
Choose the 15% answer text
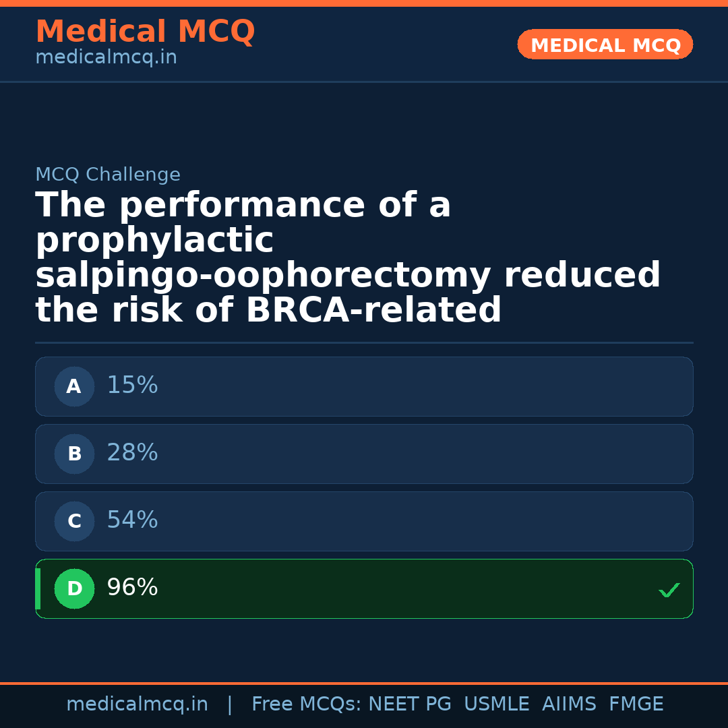(x=132, y=386)
